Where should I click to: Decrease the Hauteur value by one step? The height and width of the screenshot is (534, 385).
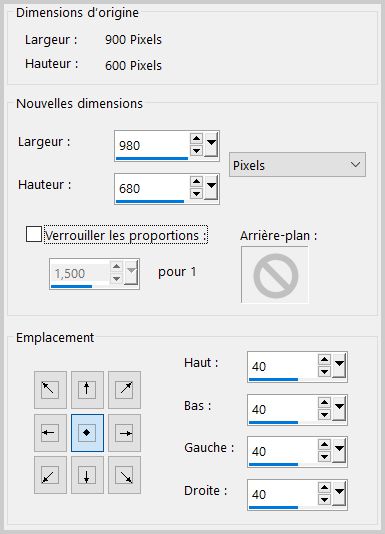[x=196, y=194]
